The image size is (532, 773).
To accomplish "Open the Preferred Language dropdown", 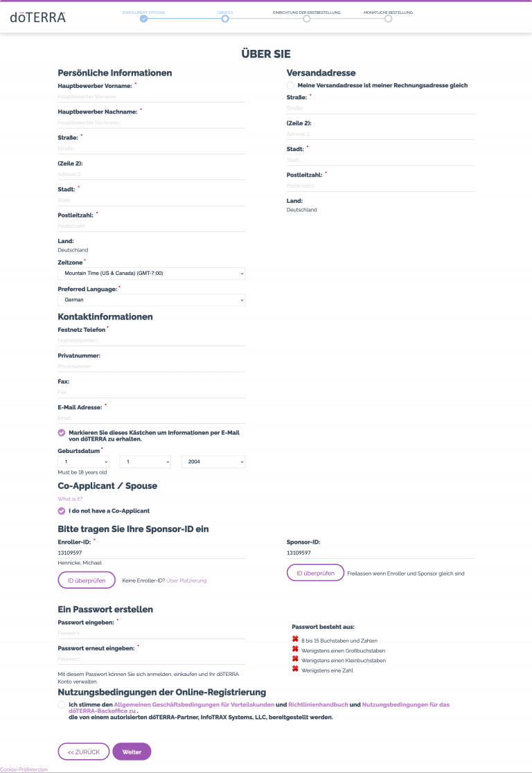I will [x=151, y=300].
